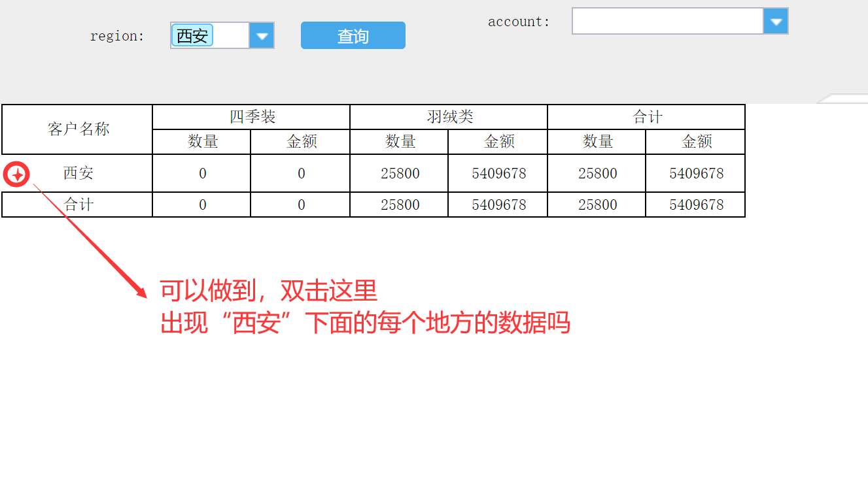Select 西安 row 羽绒类 数量 value 25800
This screenshot has width=868, height=479.
click(x=399, y=173)
